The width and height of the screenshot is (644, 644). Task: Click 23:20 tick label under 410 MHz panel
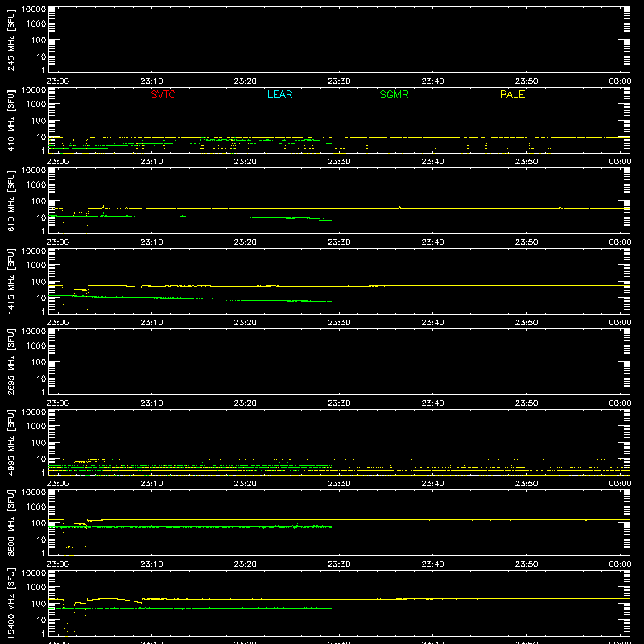246,162
